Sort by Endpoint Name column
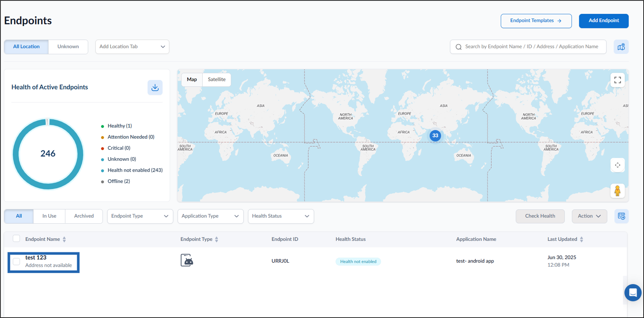 (x=64, y=239)
